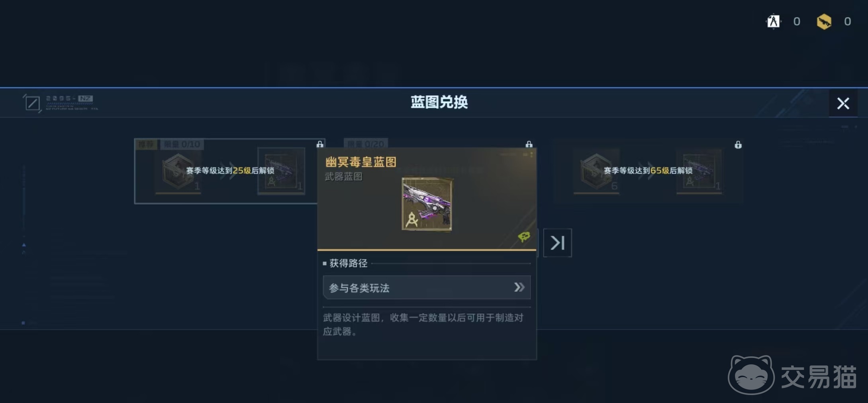
Task: Click the lock icon above the popup
Action: pyautogui.click(x=529, y=144)
